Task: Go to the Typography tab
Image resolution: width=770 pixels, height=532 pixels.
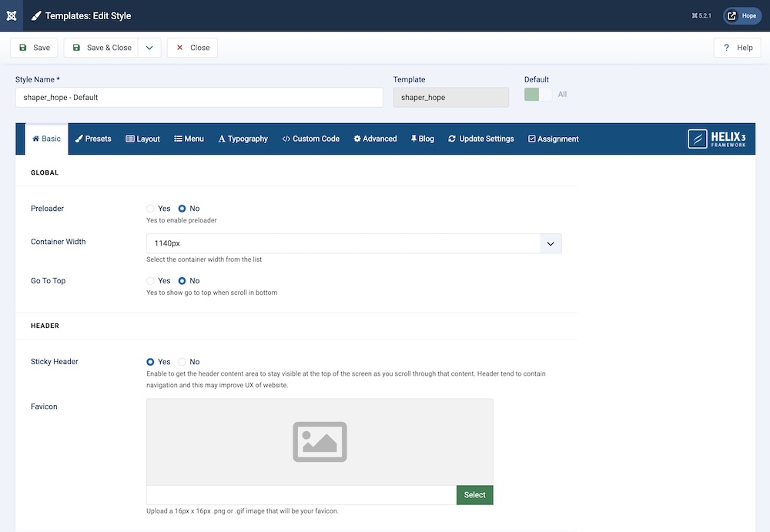Action: pos(243,139)
